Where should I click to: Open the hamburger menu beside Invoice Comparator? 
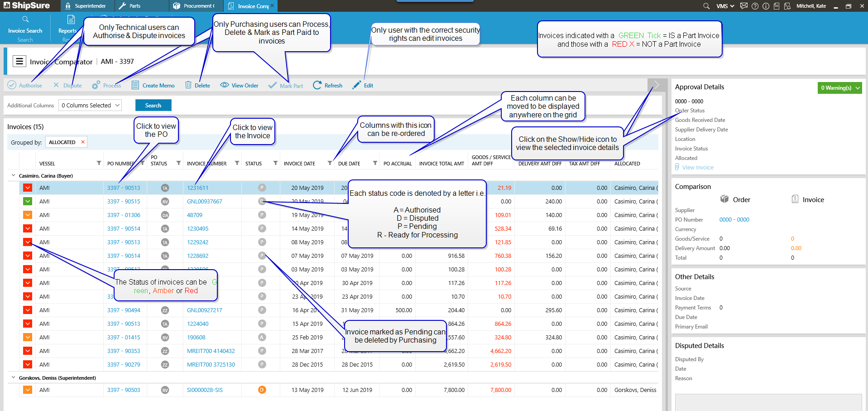click(19, 61)
